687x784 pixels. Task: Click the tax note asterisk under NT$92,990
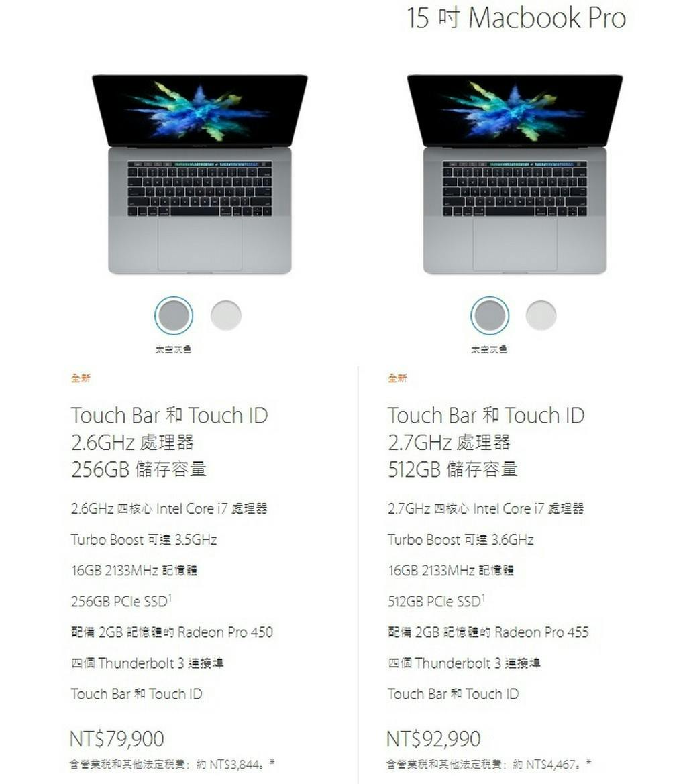[x=588, y=763]
